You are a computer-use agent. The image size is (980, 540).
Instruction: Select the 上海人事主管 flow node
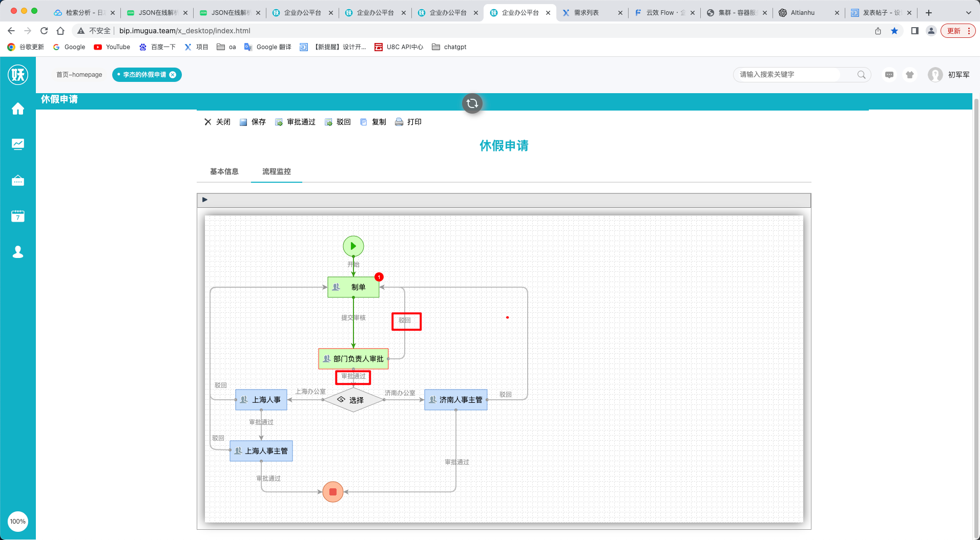pyautogui.click(x=261, y=451)
